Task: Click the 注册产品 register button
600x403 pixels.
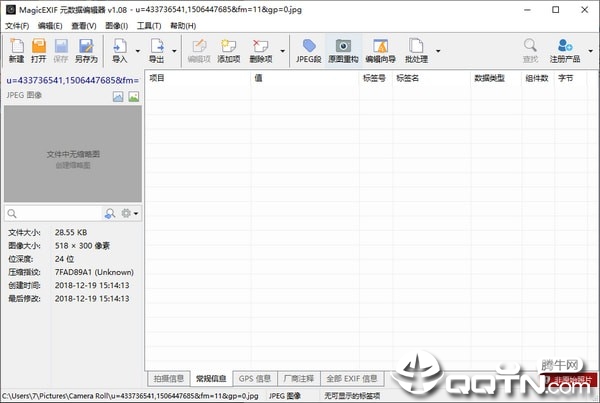Action: (565, 51)
